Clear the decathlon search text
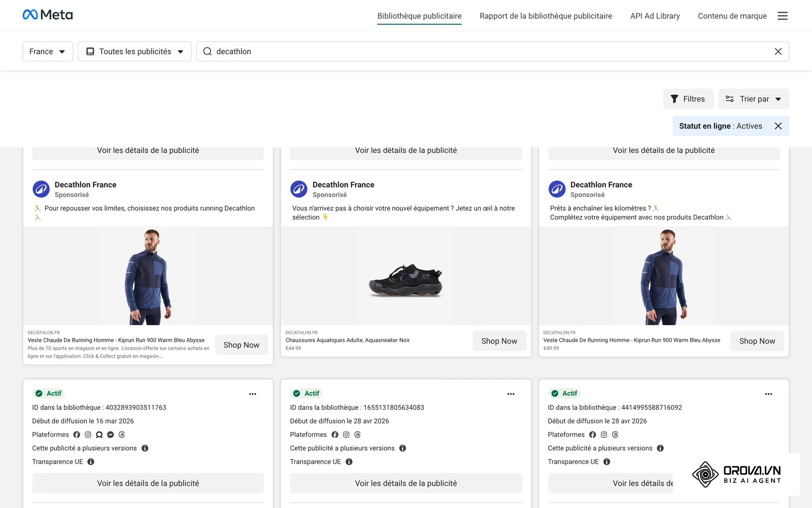This screenshot has height=508, width=812. point(778,51)
